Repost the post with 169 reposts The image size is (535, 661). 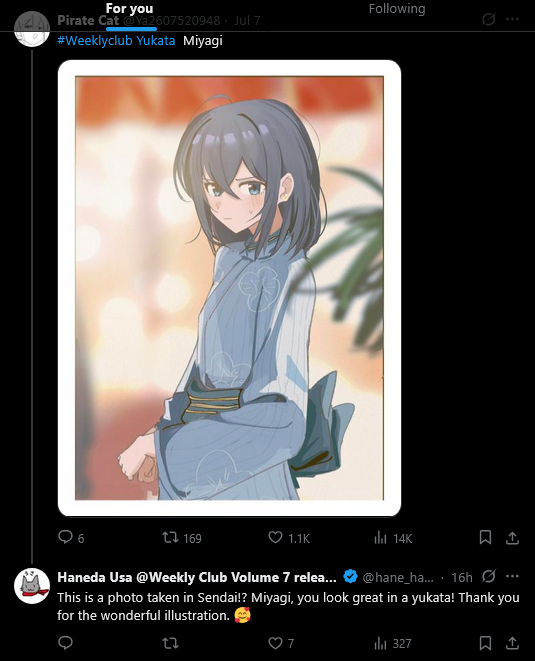click(182, 537)
